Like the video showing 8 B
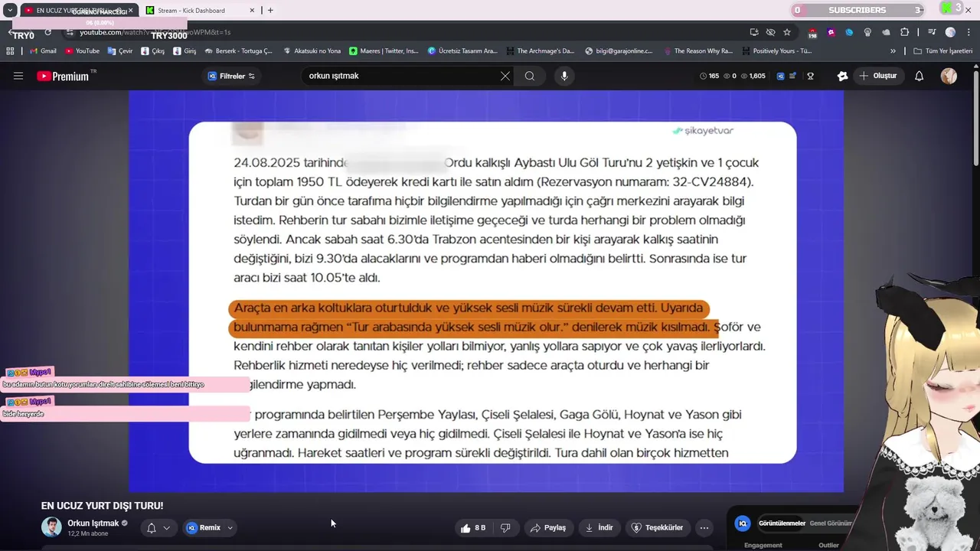980x551 pixels. coord(474,527)
